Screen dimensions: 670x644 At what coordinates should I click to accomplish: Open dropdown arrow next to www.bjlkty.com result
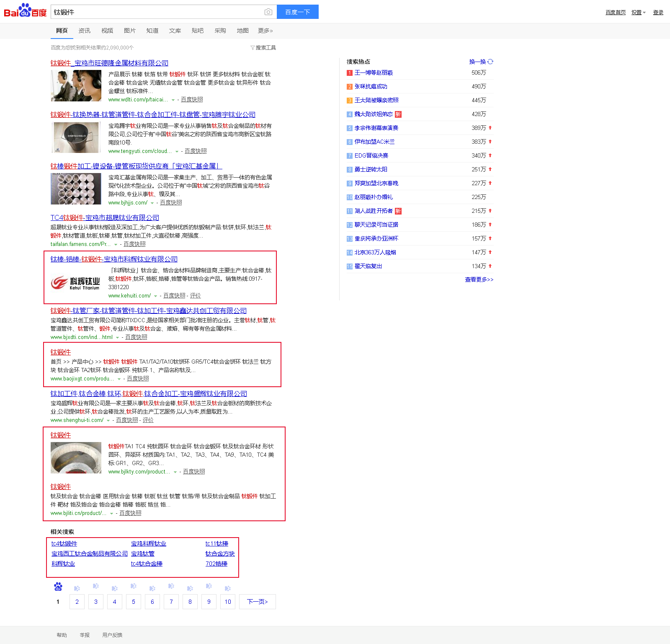[175, 472]
